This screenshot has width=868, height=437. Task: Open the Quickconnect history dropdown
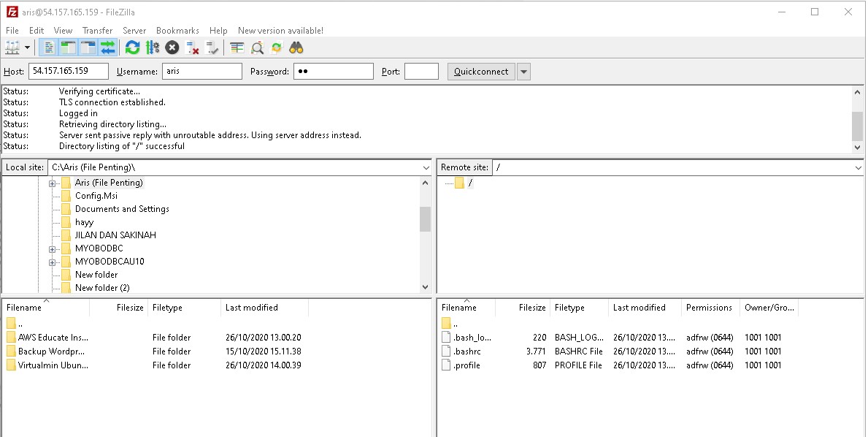click(x=523, y=72)
